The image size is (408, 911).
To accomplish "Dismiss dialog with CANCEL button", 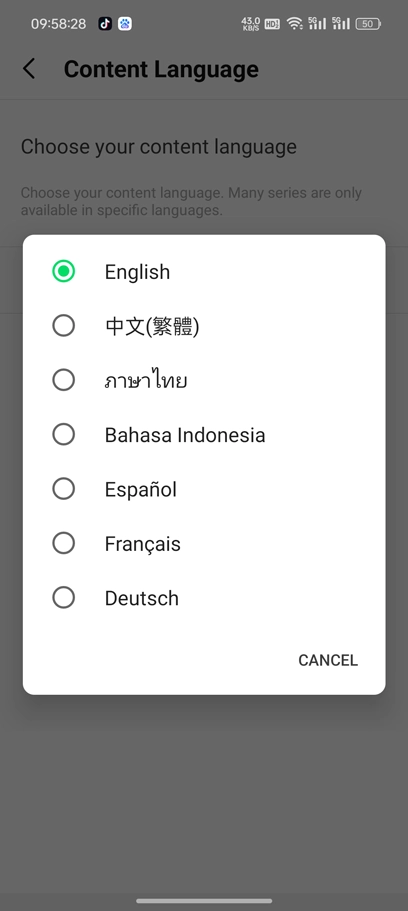I will 328,660.
